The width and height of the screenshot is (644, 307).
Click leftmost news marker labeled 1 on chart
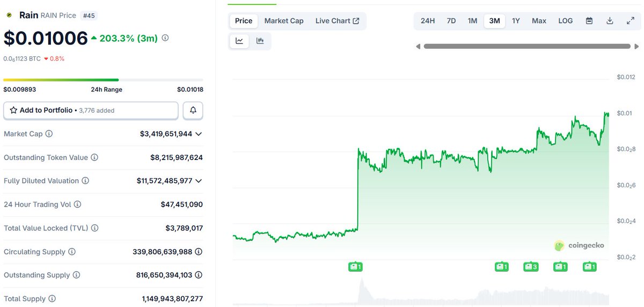355,266
